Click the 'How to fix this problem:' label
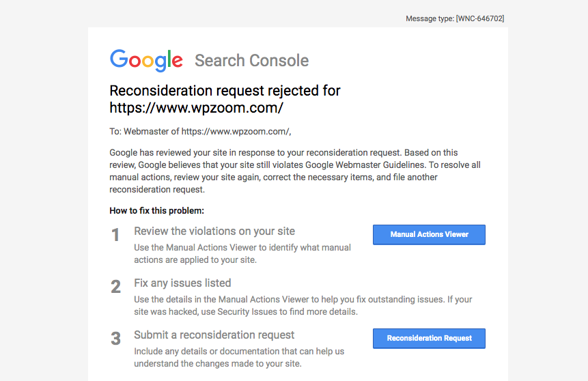This screenshot has width=588, height=381. (157, 211)
